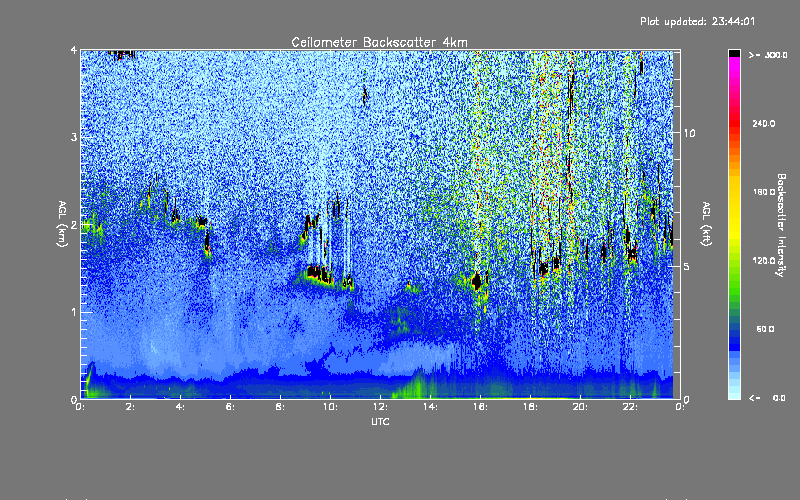
Task: Click the x-axis tick label 10:
Action: 330,407
